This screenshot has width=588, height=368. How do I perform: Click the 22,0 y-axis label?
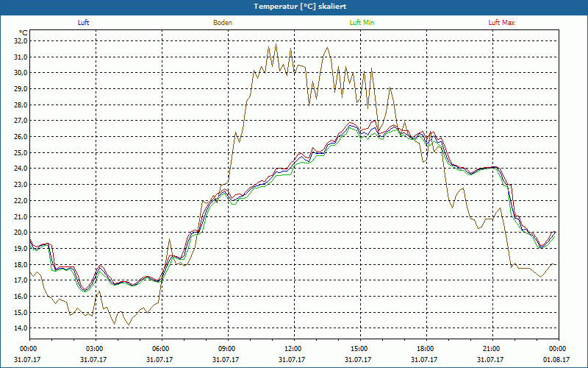(21, 200)
